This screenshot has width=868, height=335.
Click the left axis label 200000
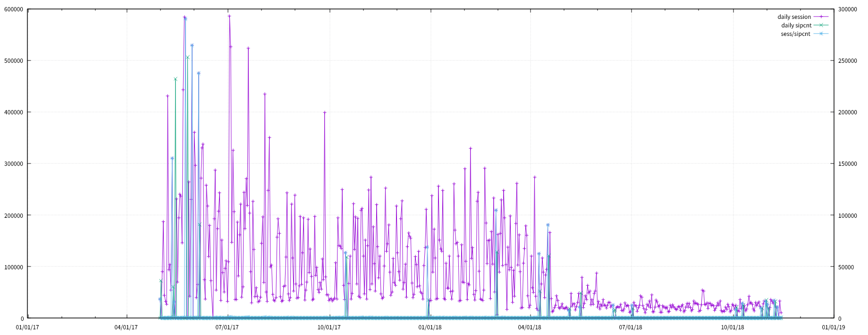[x=14, y=215]
